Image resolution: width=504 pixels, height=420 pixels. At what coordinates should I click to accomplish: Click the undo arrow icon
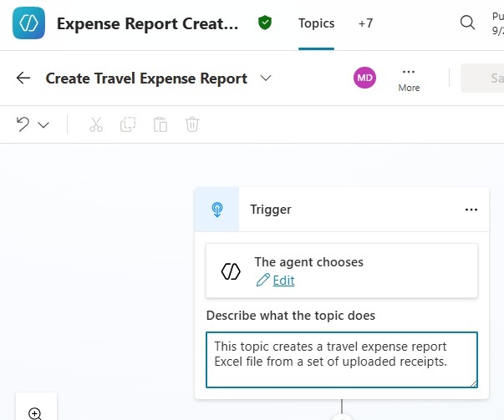(23, 124)
